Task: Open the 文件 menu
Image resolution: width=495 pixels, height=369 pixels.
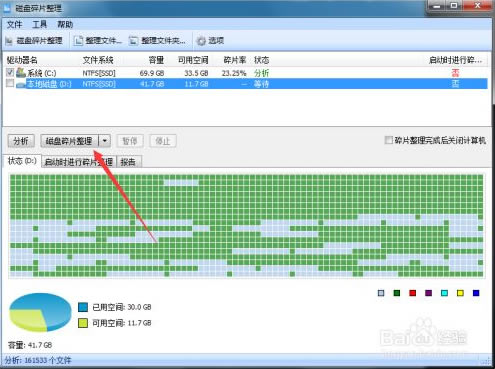Action: 14,24
